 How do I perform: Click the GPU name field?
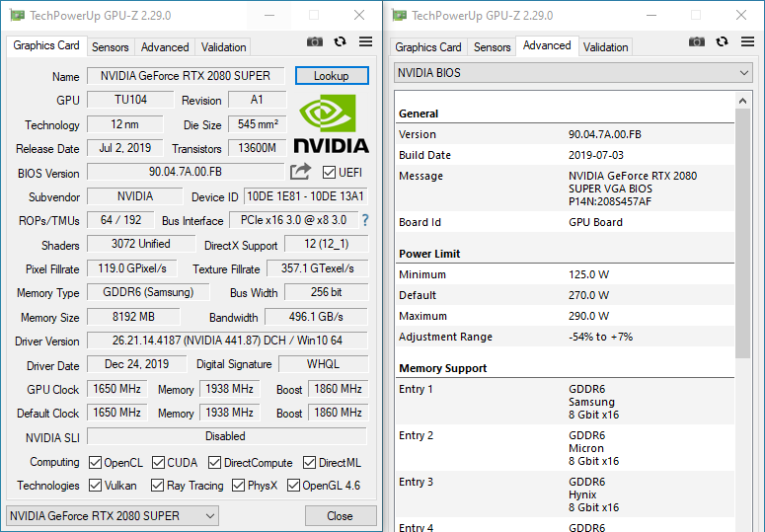click(186, 76)
